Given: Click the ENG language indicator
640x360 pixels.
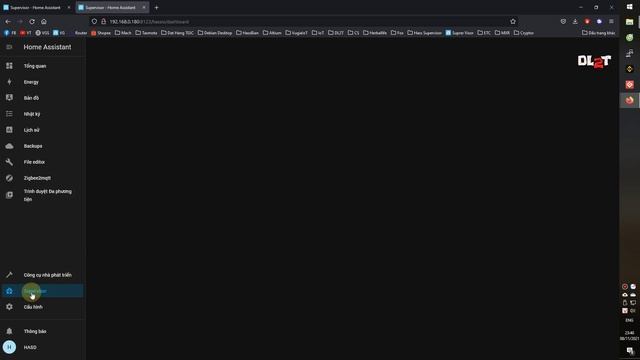Looking at the screenshot, I should point(629,320).
